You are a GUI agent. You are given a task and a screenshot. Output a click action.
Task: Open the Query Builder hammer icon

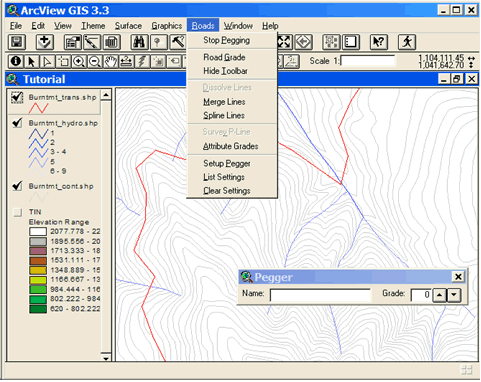[x=178, y=42]
